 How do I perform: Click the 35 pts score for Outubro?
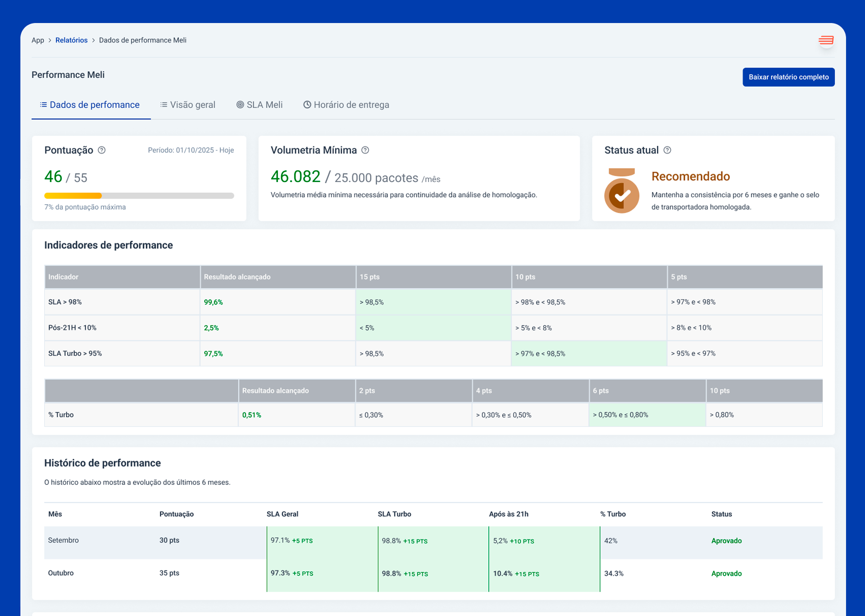click(169, 573)
